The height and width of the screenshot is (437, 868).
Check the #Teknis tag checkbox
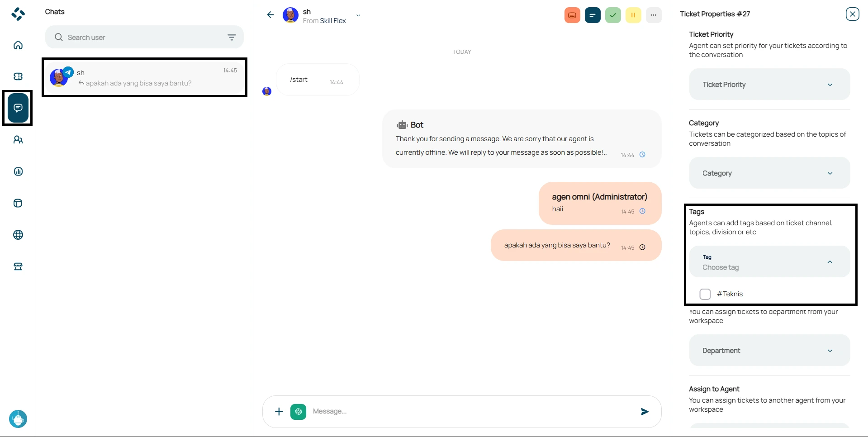(x=705, y=294)
